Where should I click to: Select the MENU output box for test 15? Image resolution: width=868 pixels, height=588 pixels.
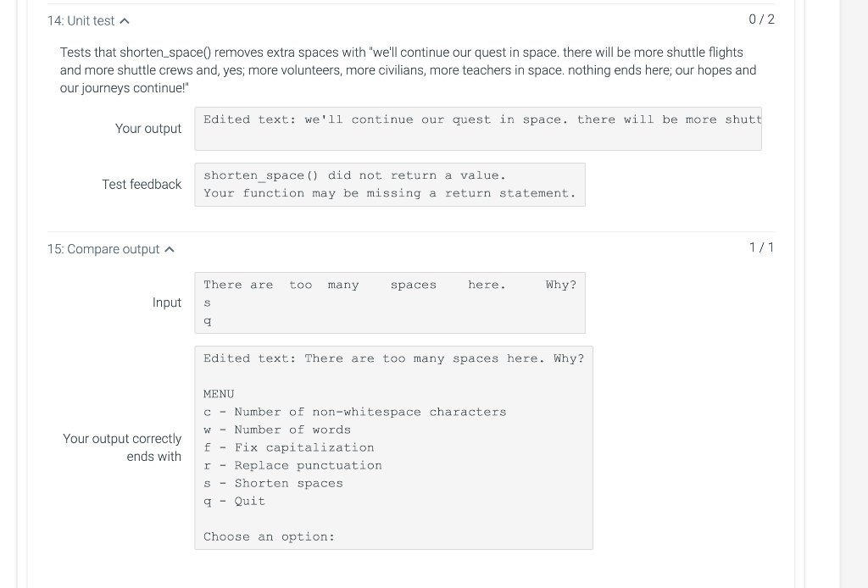[394, 447]
